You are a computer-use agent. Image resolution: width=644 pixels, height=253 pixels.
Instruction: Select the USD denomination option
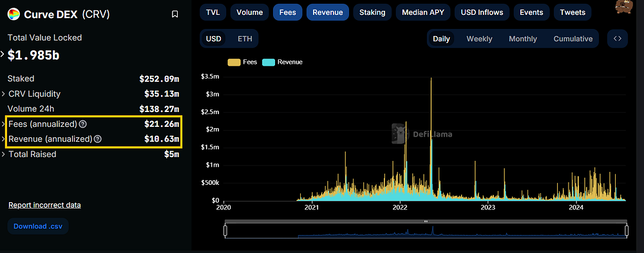[x=214, y=39]
